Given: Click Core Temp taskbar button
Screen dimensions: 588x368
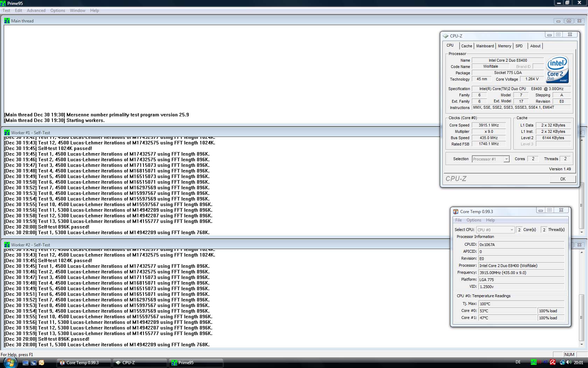Looking at the screenshot, I should 84,363.
